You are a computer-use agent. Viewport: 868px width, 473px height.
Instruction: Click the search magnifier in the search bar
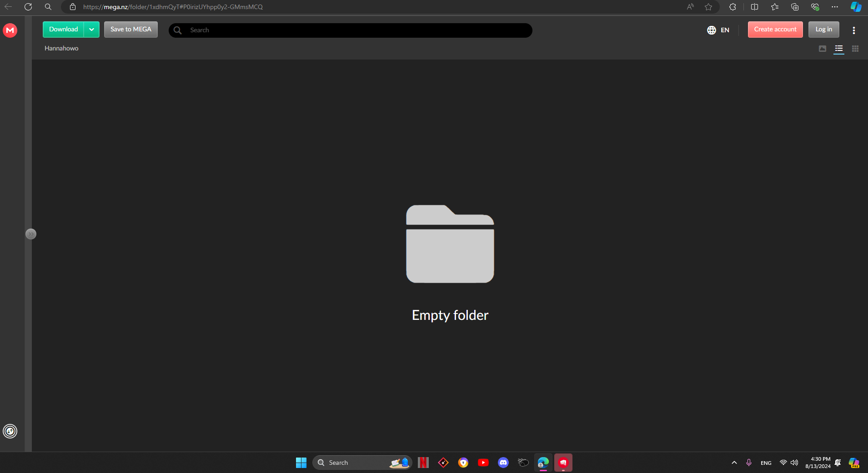point(177,30)
